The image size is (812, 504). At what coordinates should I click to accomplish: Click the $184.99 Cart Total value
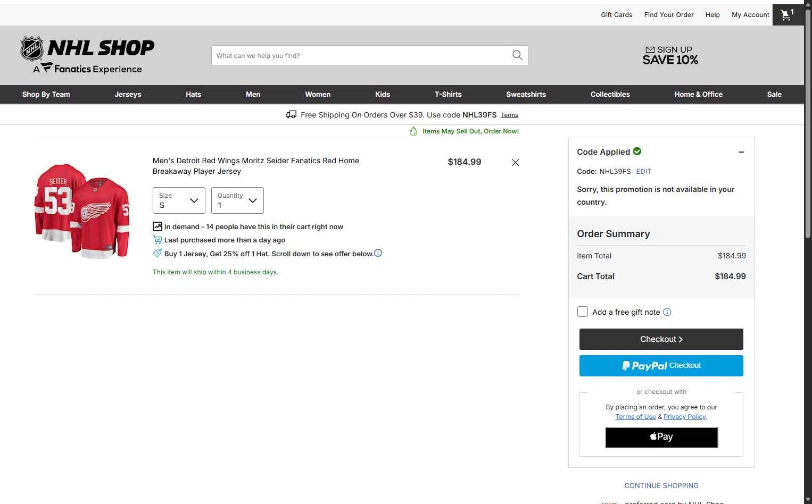[x=730, y=276]
